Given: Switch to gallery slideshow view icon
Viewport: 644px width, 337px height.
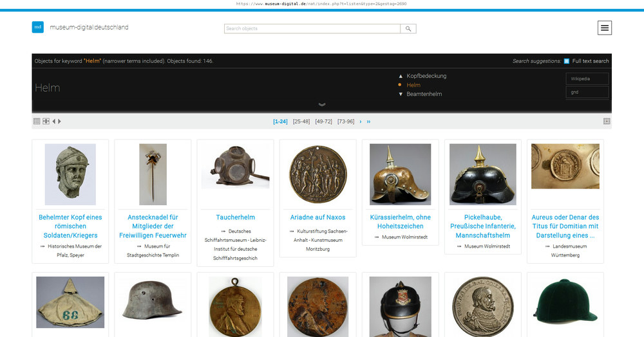Looking at the screenshot, I should pos(46,121).
